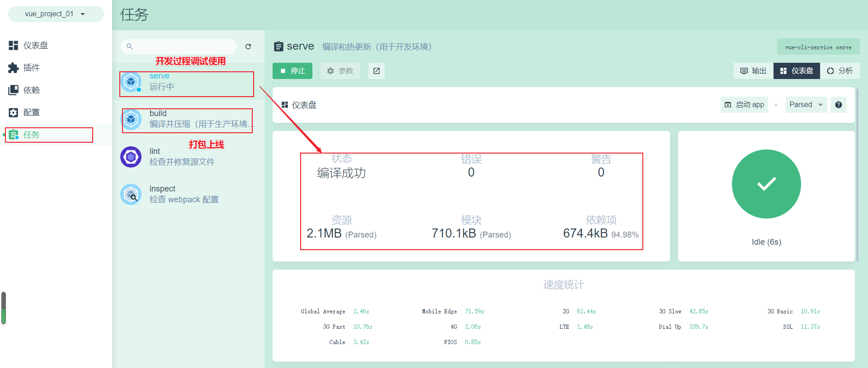This screenshot has height=368, width=868.
Task: Click the 依赖 book icon
Action: tap(14, 90)
